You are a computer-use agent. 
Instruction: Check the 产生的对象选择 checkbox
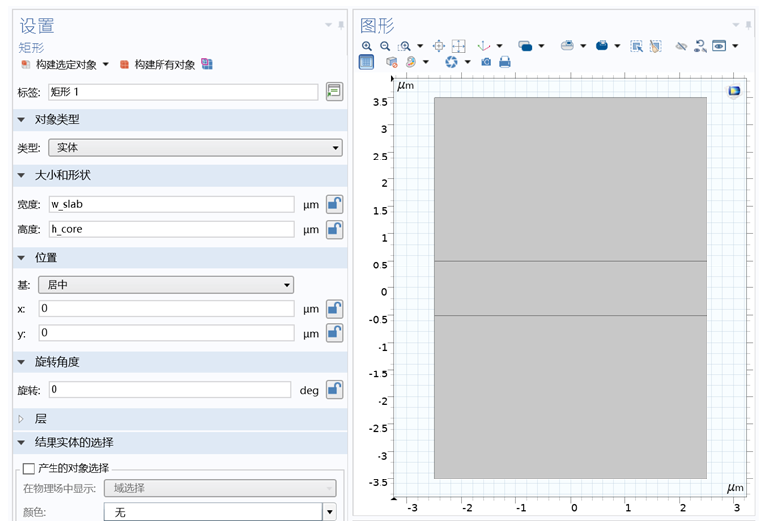click(x=29, y=468)
